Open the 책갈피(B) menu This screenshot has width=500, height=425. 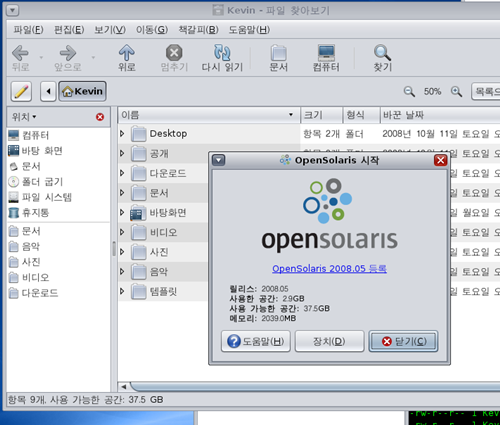click(x=198, y=30)
